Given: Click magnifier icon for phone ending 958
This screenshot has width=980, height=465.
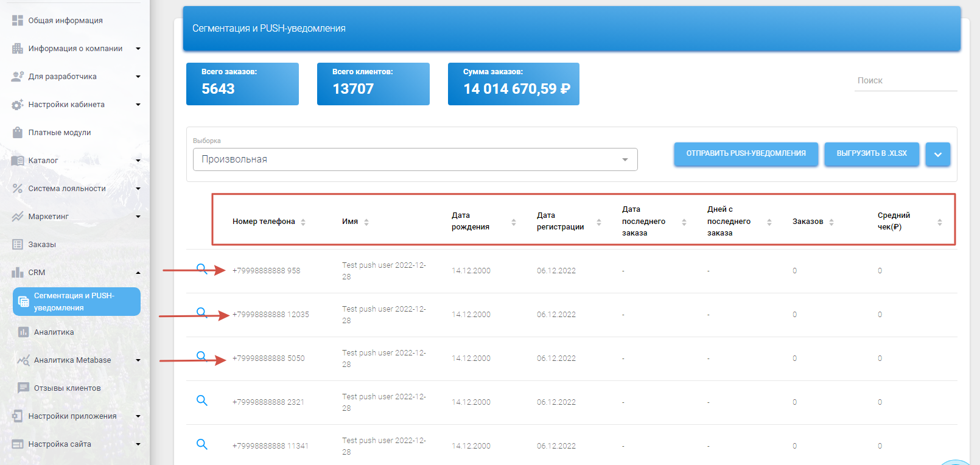Looking at the screenshot, I should [x=202, y=269].
